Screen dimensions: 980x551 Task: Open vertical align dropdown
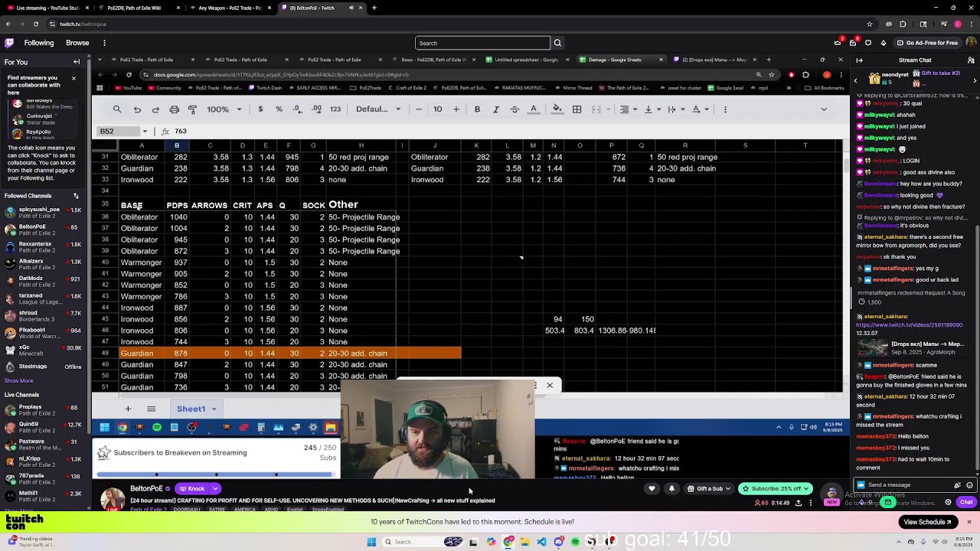click(652, 109)
